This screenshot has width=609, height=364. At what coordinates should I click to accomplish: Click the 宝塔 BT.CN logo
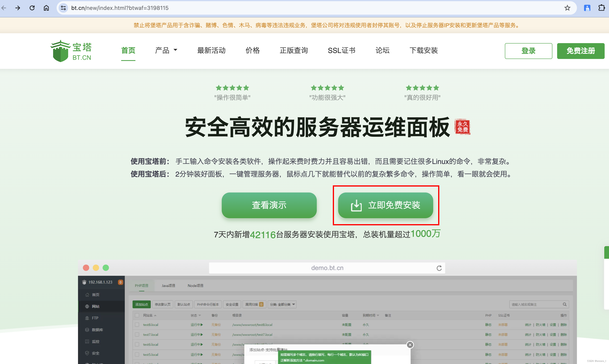(71, 51)
